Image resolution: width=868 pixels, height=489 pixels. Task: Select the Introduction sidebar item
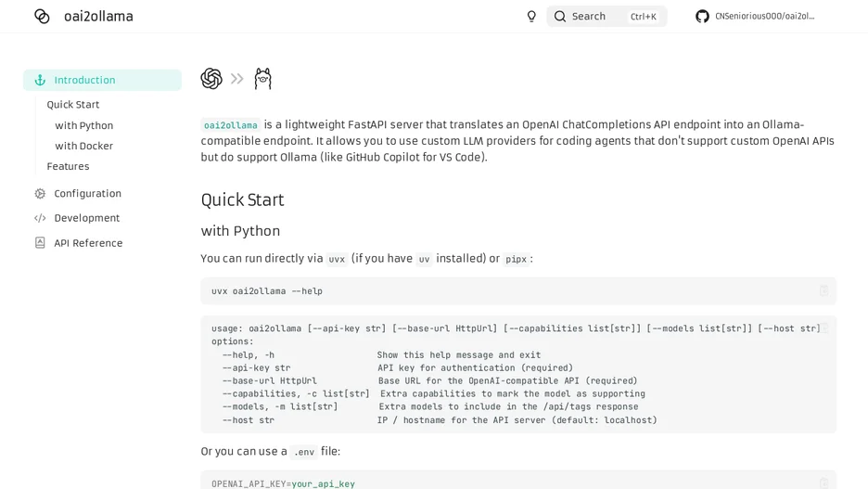pos(102,80)
